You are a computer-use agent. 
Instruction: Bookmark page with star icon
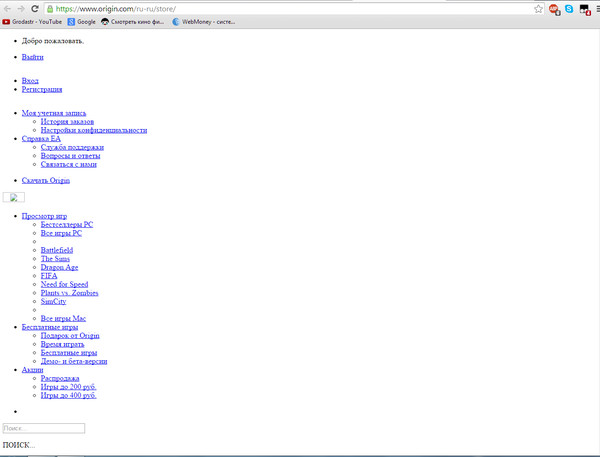tap(538, 9)
